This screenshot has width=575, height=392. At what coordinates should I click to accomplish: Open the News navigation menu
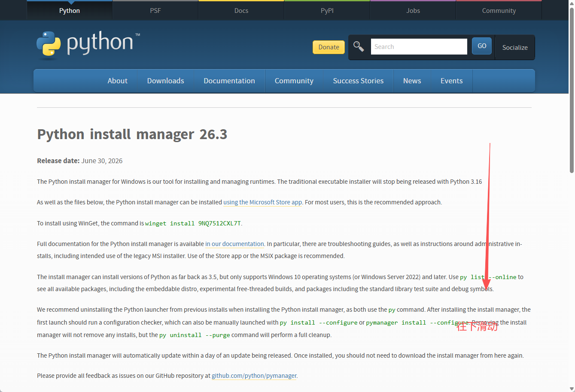click(x=412, y=81)
